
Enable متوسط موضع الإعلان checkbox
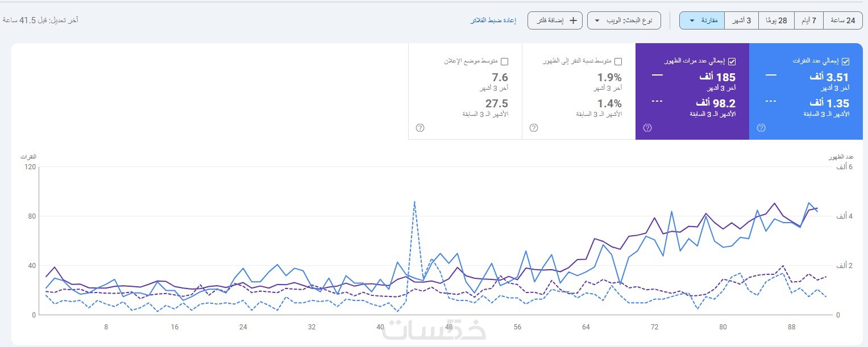click(x=504, y=61)
